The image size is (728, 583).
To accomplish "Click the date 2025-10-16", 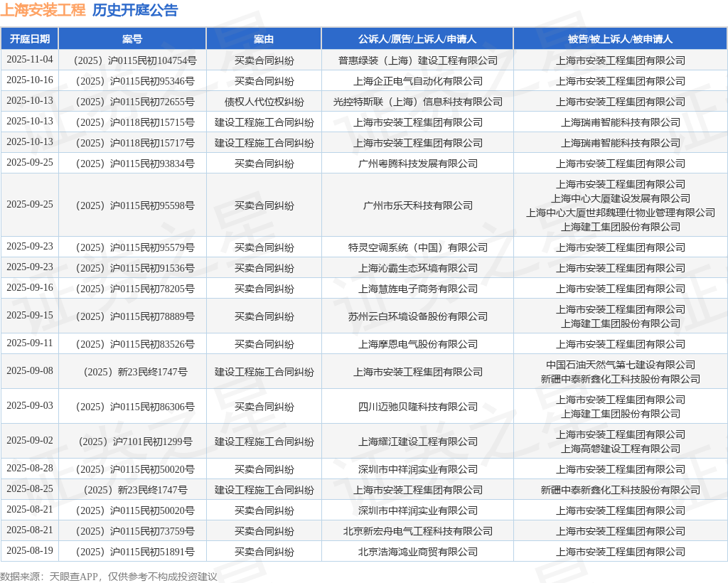I will 30,80.
